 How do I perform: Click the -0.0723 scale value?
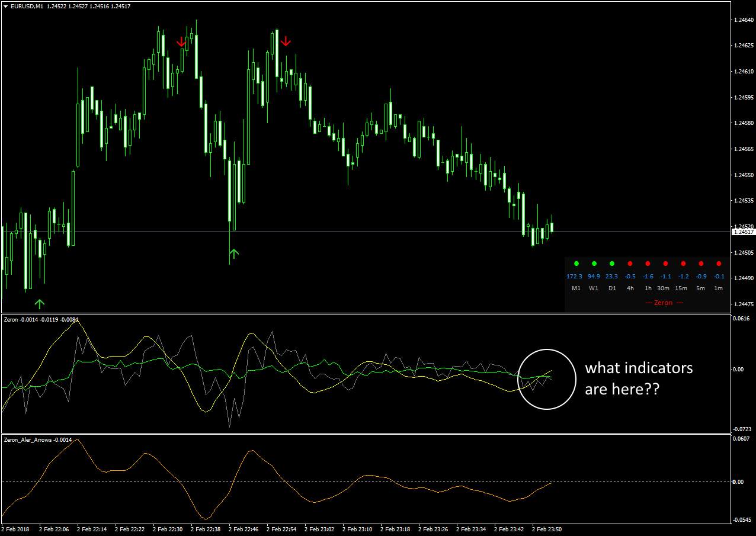(741, 429)
